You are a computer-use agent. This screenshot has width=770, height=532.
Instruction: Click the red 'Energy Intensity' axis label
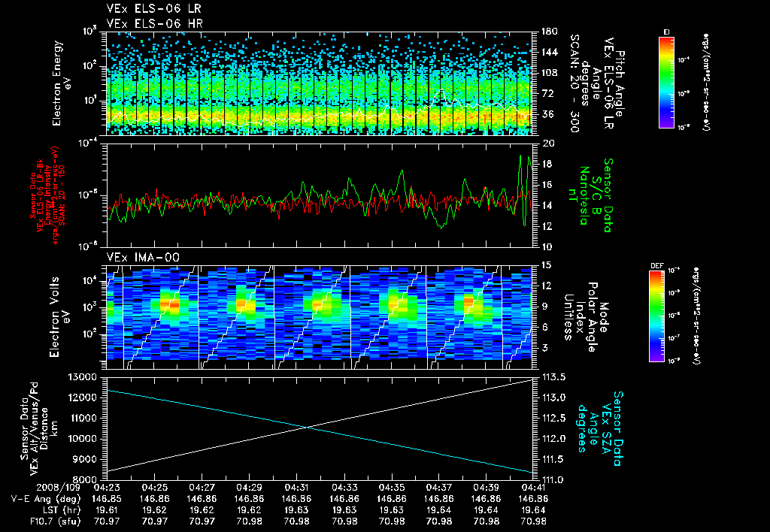(47, 195)
